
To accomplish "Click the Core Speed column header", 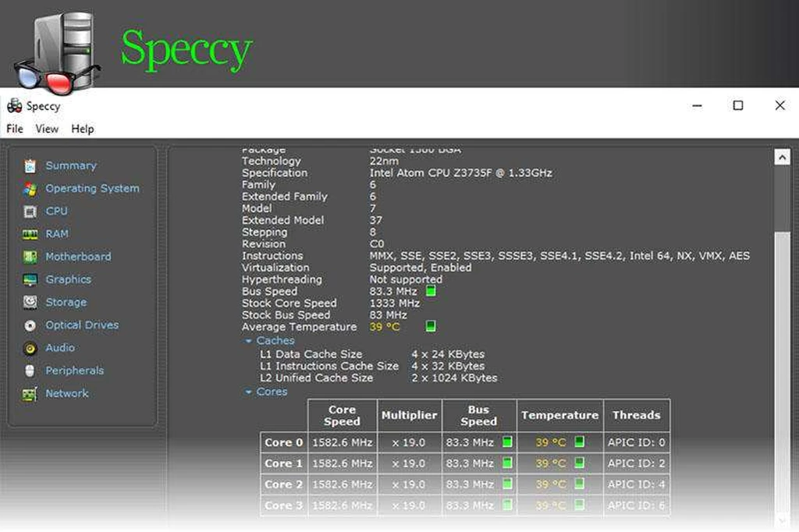I will tap(343, 415).
